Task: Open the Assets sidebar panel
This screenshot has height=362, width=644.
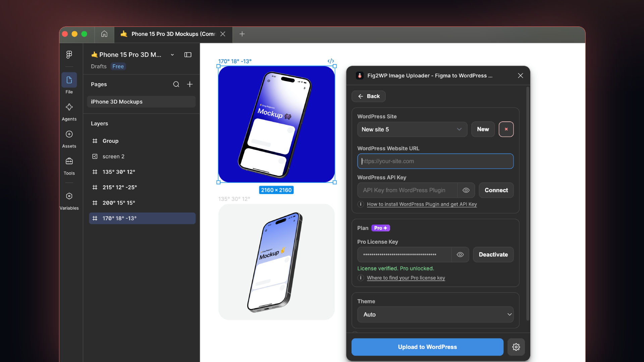Action: [69, 134]
